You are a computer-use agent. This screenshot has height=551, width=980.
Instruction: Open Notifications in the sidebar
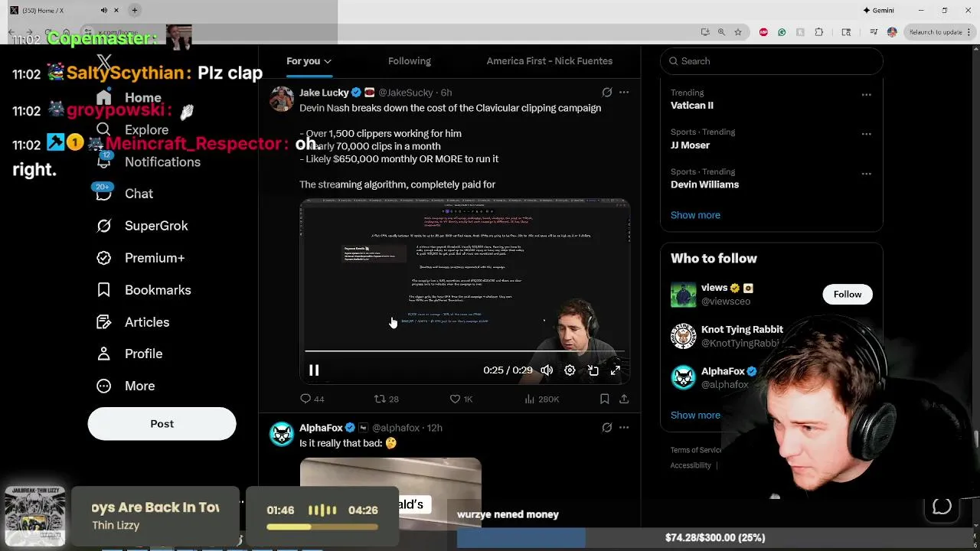(149, 162)
